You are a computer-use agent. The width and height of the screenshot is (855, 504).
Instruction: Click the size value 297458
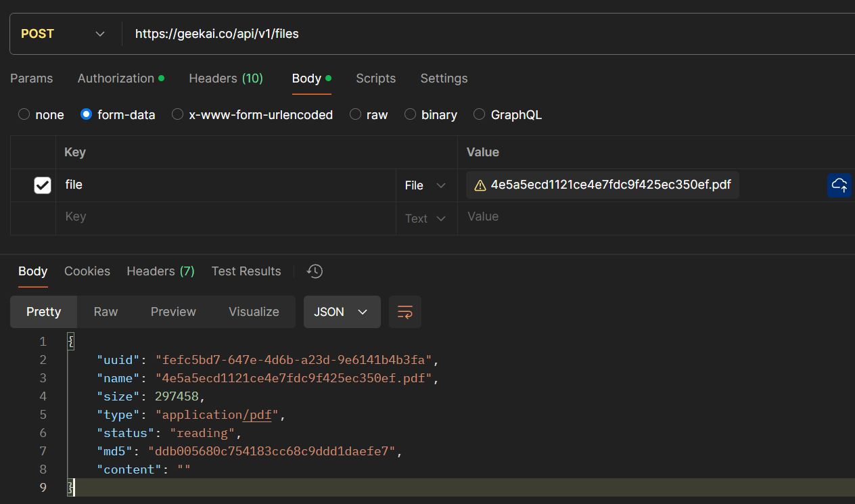pos(177,396)
